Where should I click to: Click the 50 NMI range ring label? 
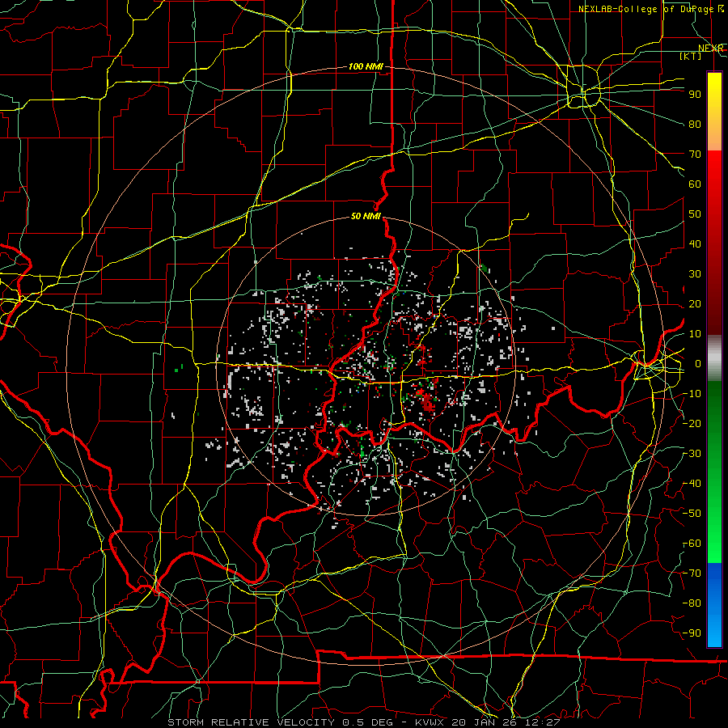point(366,216)
